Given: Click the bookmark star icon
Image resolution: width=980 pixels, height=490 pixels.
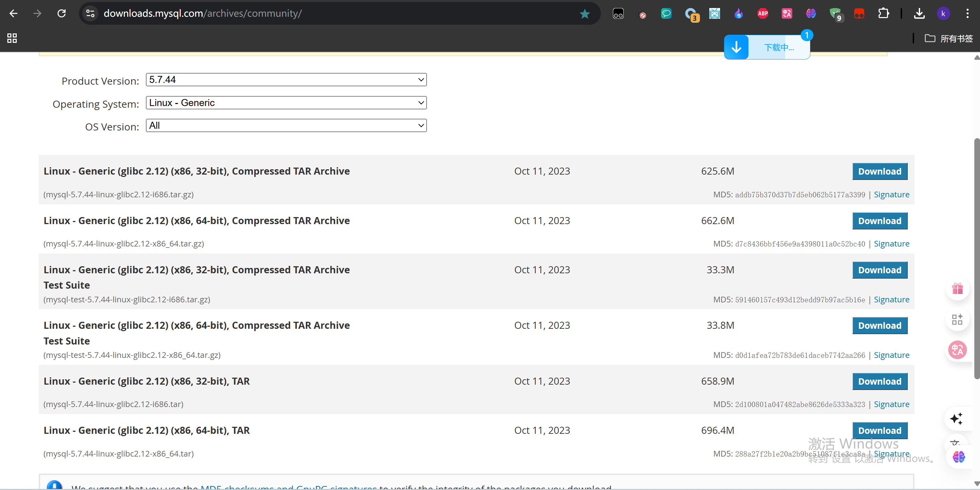Looking at the screenshot, I should point(584,14).
